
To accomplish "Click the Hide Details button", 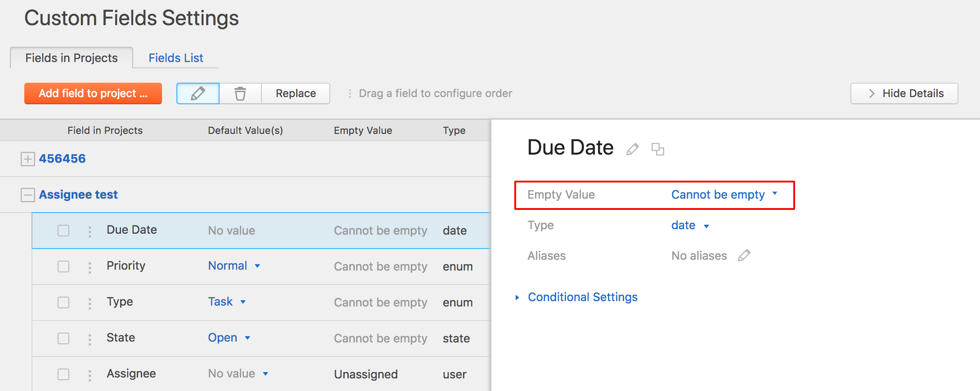I will (x=904, y=93).
